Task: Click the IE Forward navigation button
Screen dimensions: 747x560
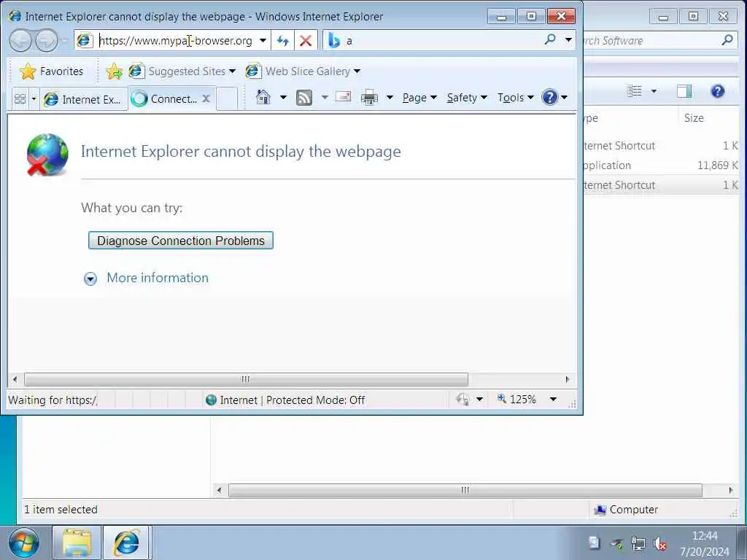Action: (x=47, y=41)
